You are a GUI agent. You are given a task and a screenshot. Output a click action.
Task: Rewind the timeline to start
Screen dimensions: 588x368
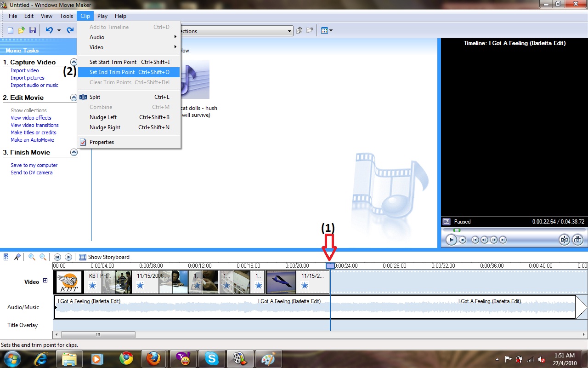[x=57, y=257]
